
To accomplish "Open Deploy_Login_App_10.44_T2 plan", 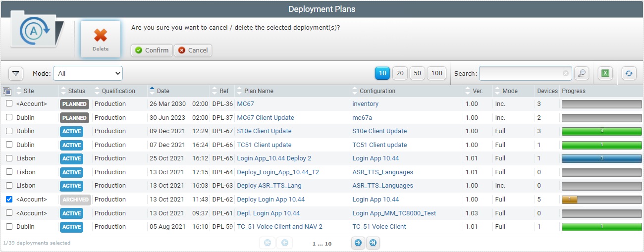I will click(278, 172).
